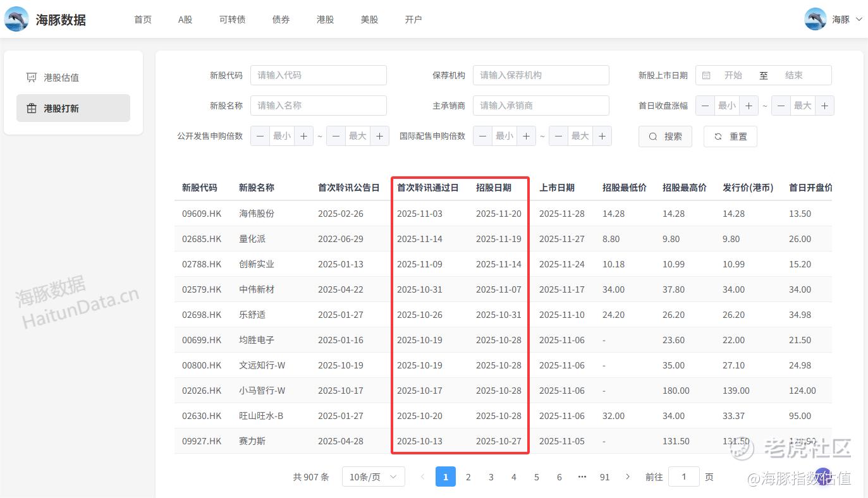Click the calendar icon in 新股上市日期

click(707, 75)
